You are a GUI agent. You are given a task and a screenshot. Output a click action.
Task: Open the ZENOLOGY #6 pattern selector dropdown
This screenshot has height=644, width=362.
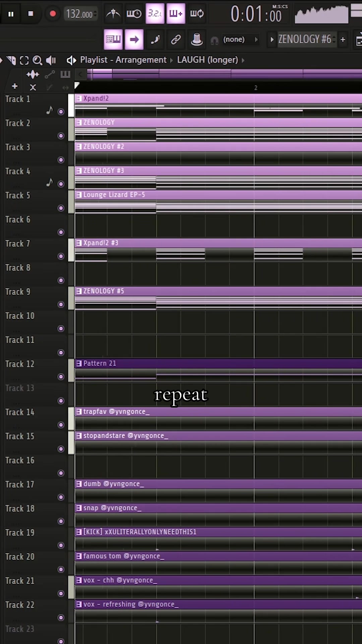[x=305, y=40]
